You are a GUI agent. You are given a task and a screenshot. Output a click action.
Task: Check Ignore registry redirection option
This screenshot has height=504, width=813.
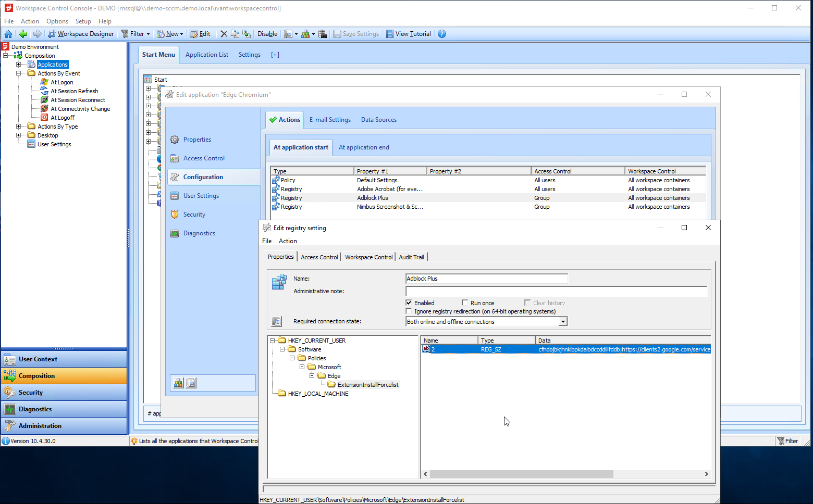409,311
